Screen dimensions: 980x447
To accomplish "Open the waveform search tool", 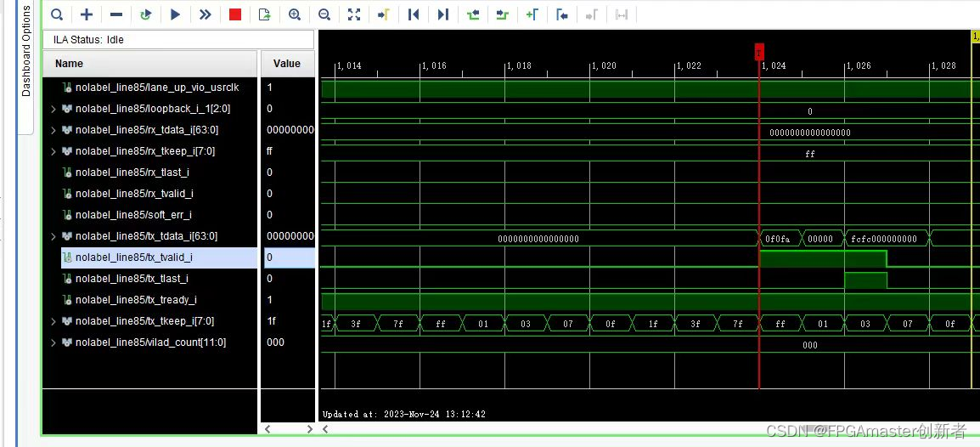I will pyautogui.click(x=57, y=14).
